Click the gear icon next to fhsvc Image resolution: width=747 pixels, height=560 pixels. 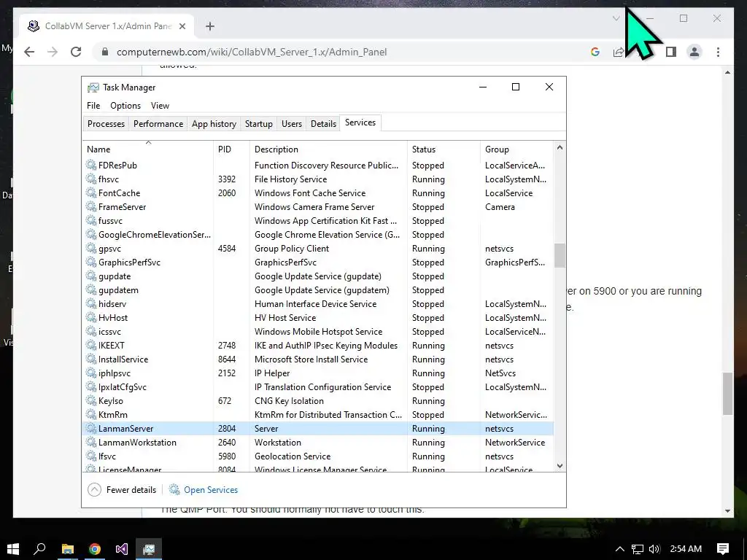point(91,179)
